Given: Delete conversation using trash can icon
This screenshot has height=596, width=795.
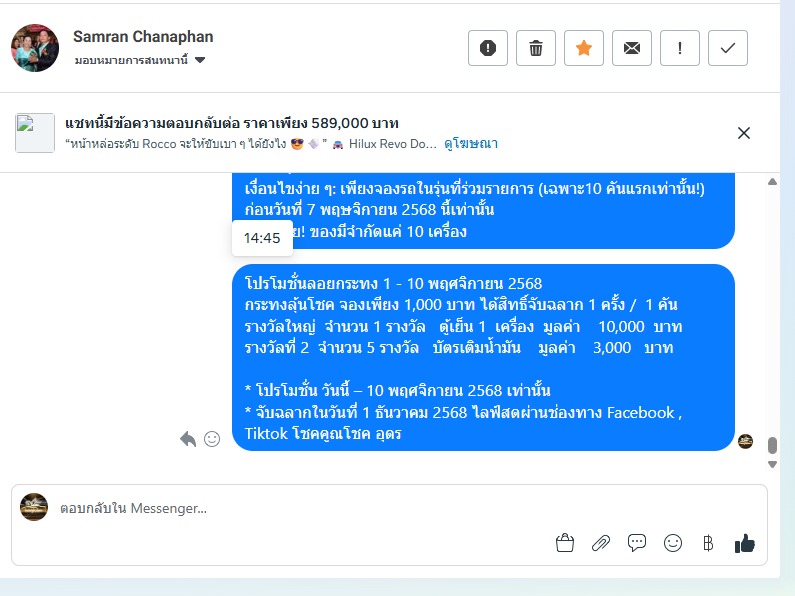Looking at the screenshot, I should click(536, 48).
